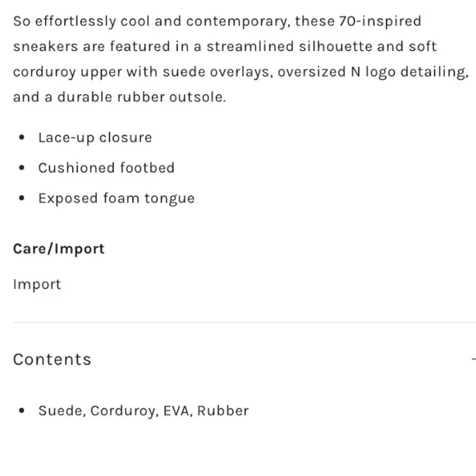Click the Exposed foam tongue list item
Image resolution: width=476 pixels, height=476 pixels.
coord(117,199)
